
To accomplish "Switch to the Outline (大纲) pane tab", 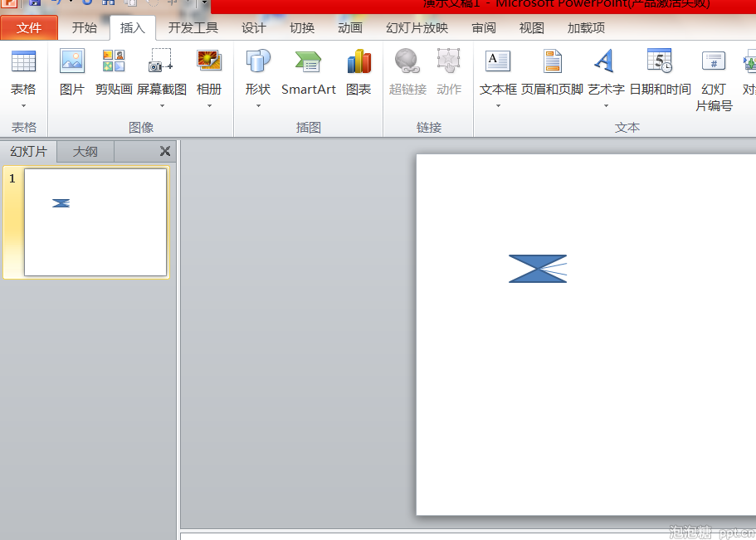I will 85,152.
